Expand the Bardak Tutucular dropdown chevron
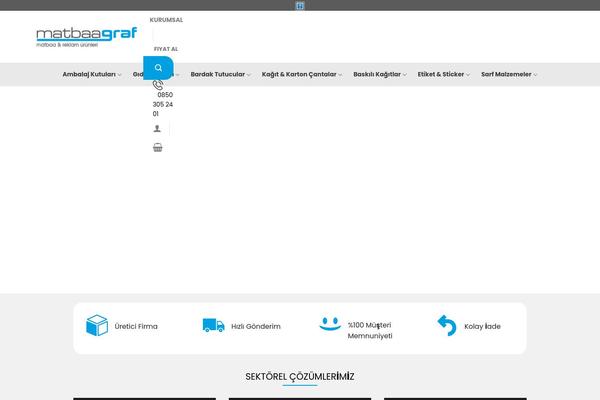600x400 pixels. click(249, 75)
